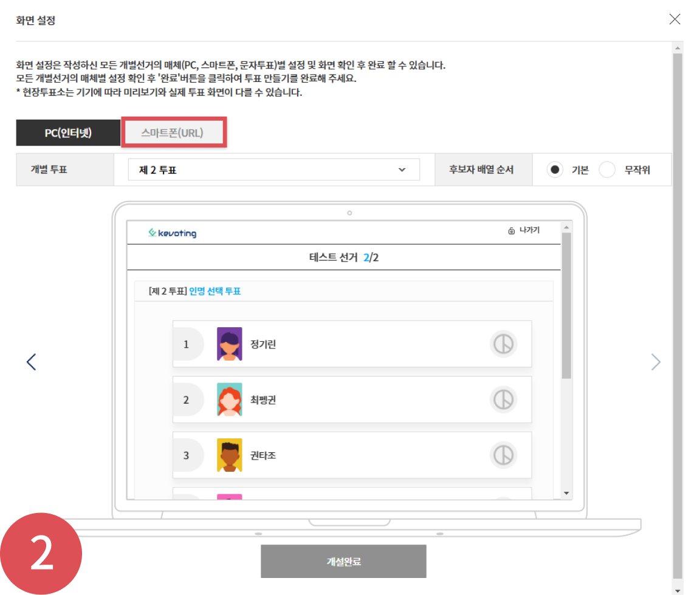Viewport: 700px width, 595px height.
Task: Click the dialog's vertical scrollbar
Action: pos(678,304)
